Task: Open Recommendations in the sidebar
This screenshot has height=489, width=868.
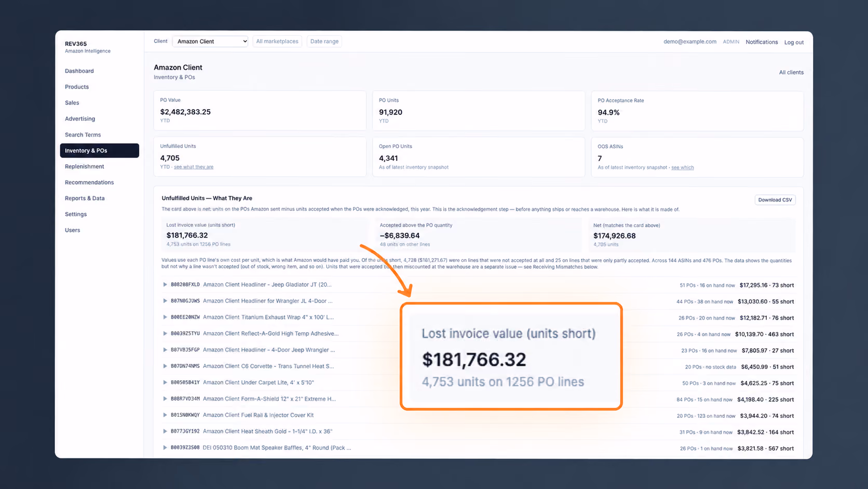Action: click(x=89, y=182)
